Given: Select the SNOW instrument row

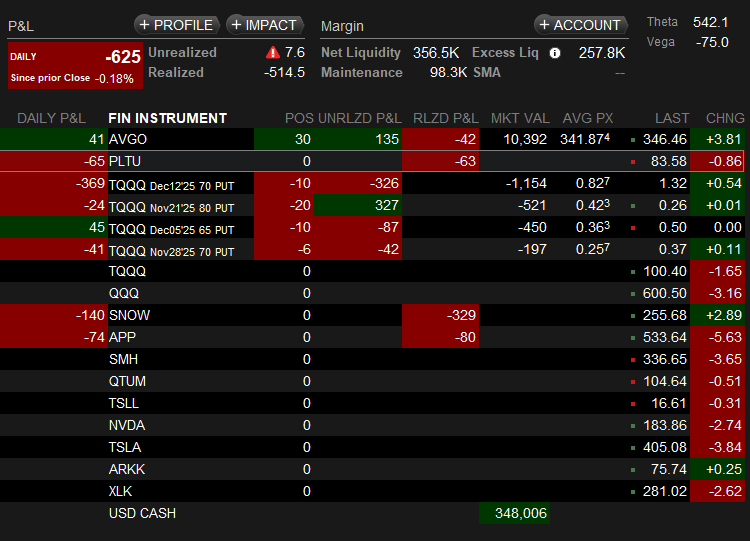Looking at the screenshot, I should click(372, 315).
